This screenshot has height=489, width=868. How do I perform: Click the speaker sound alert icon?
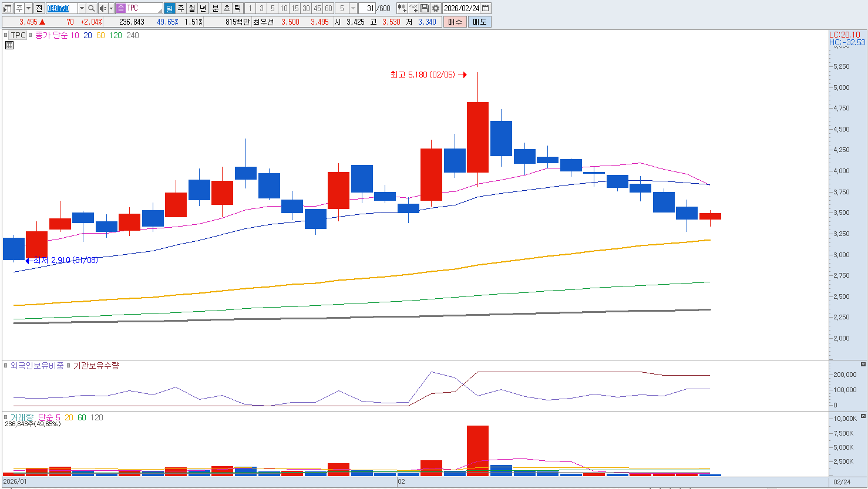(x=103, y=8)
